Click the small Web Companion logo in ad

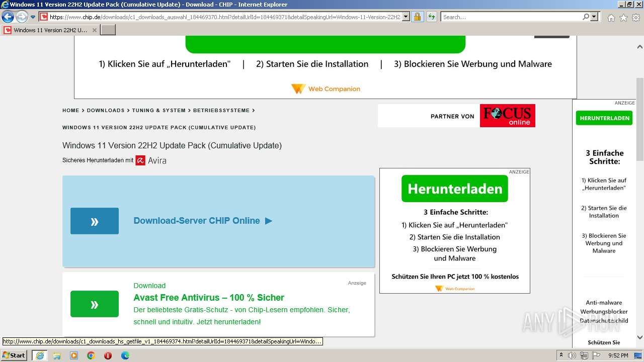click(455, 289)
